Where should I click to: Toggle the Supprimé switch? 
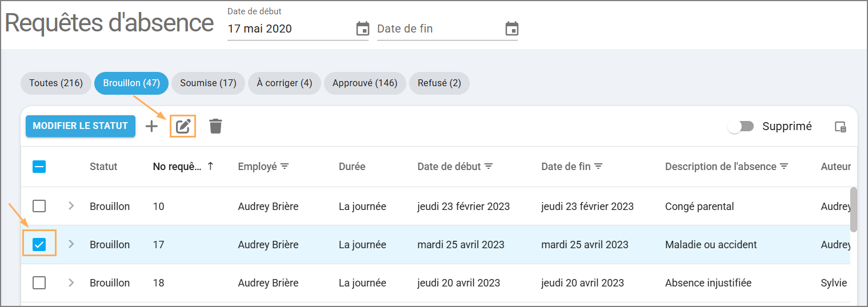741,127
